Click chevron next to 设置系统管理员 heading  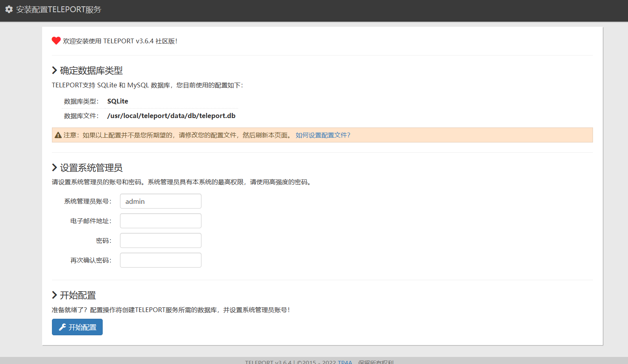[55, 168]
